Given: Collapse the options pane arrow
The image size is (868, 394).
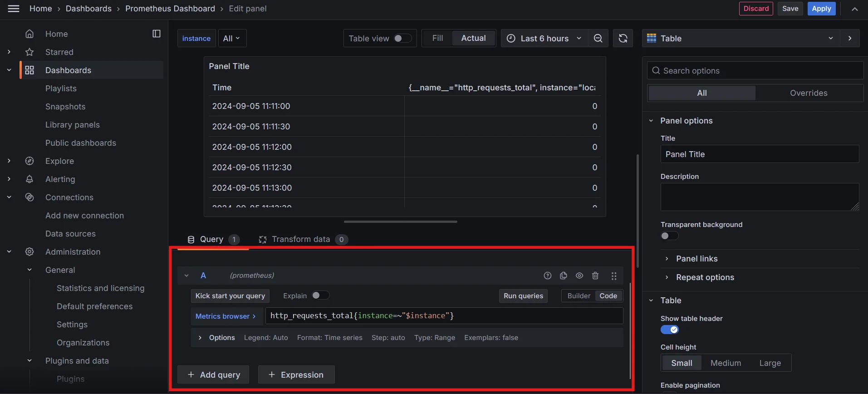Looking at the screenshot, I should point(850,39).
